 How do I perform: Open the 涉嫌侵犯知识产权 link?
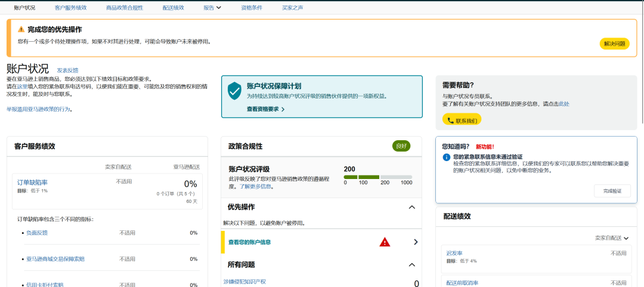pyautogui.click(x=245, y=282)
